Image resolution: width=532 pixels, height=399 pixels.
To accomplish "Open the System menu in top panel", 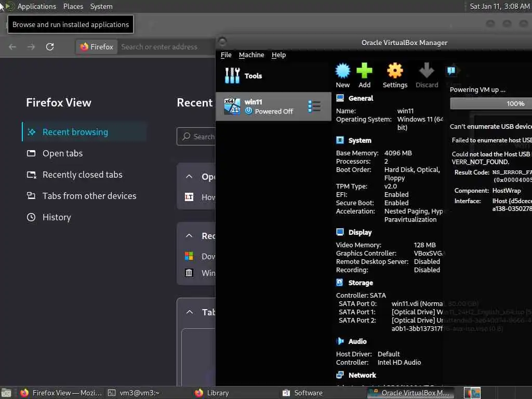I will click(101, 6).
